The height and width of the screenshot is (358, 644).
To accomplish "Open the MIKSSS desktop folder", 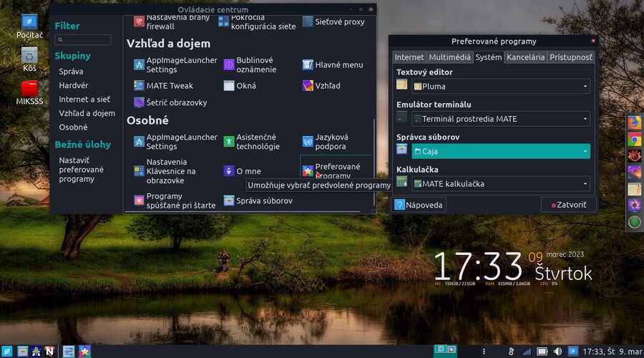I will pos(29,92).
